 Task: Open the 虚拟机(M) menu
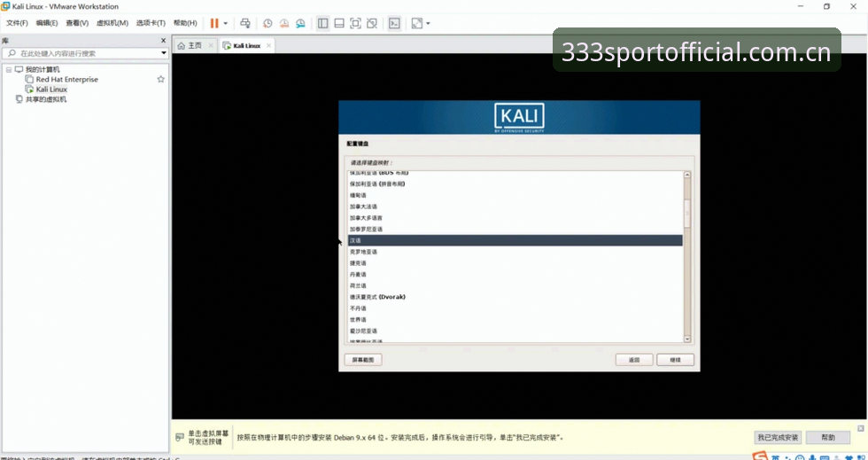[112, 23]
